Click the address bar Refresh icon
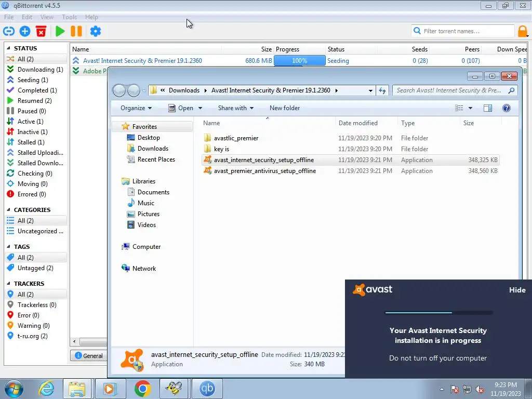532x399 pixels. (382, 90)
